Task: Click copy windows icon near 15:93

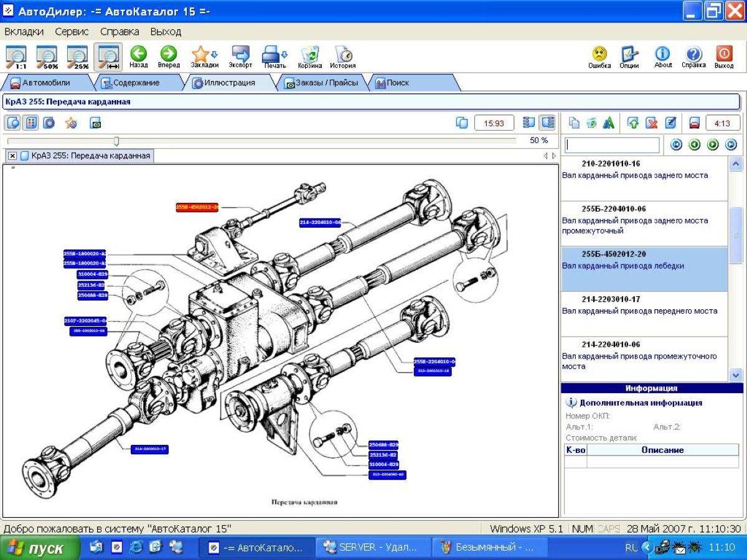Action: click(x=462, y=123)
